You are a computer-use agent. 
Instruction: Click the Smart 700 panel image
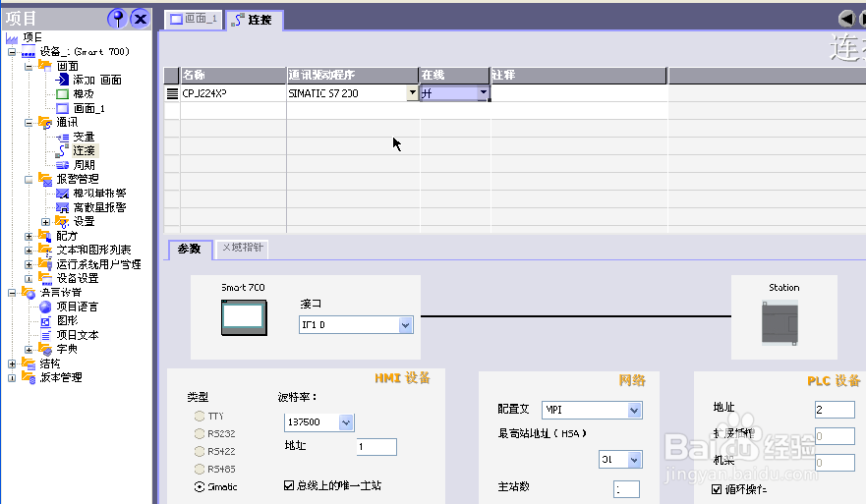(x=244, y=317)
